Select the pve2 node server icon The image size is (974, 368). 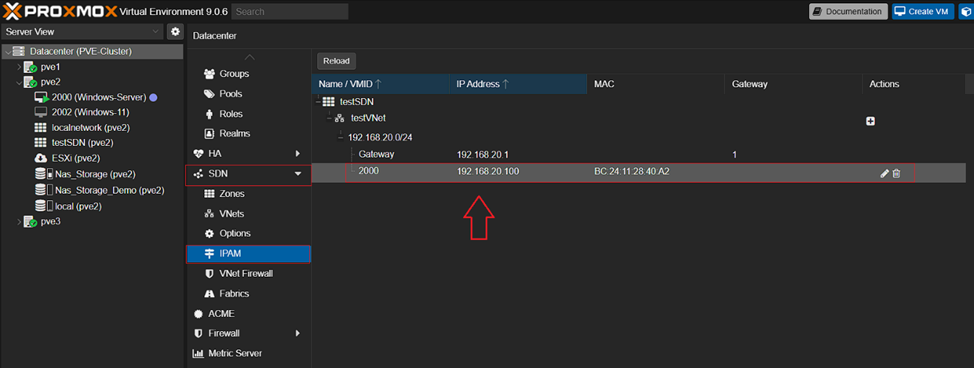[30, 82]
